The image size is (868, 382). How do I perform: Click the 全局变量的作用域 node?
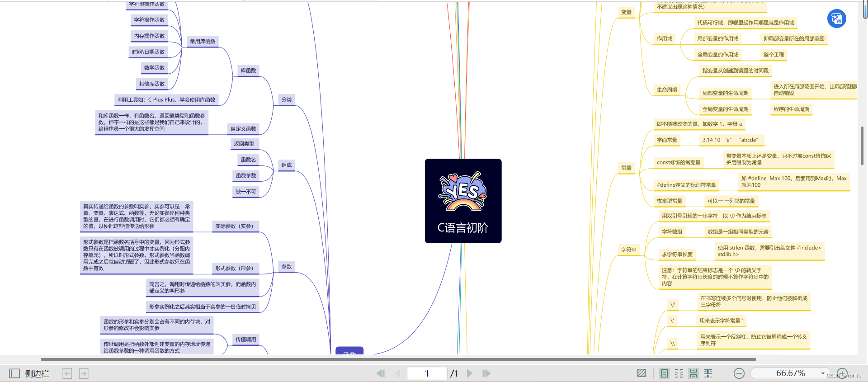(718, 55)
